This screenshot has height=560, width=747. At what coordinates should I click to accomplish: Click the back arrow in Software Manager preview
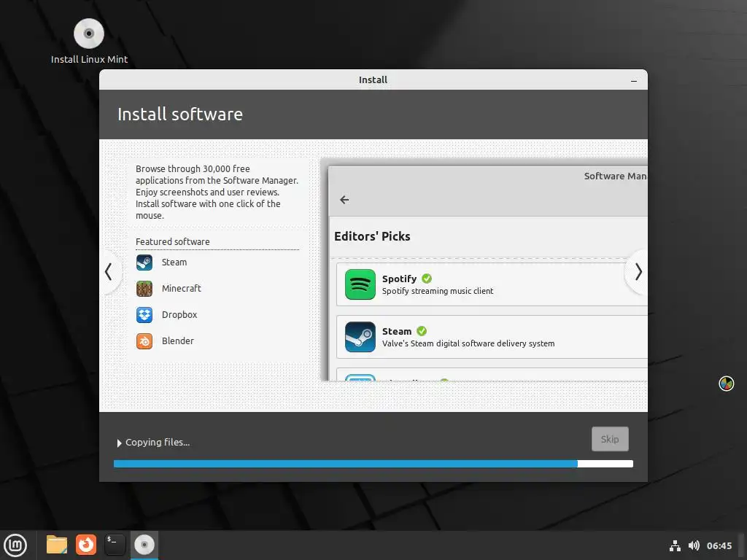(x=344, y=200)
